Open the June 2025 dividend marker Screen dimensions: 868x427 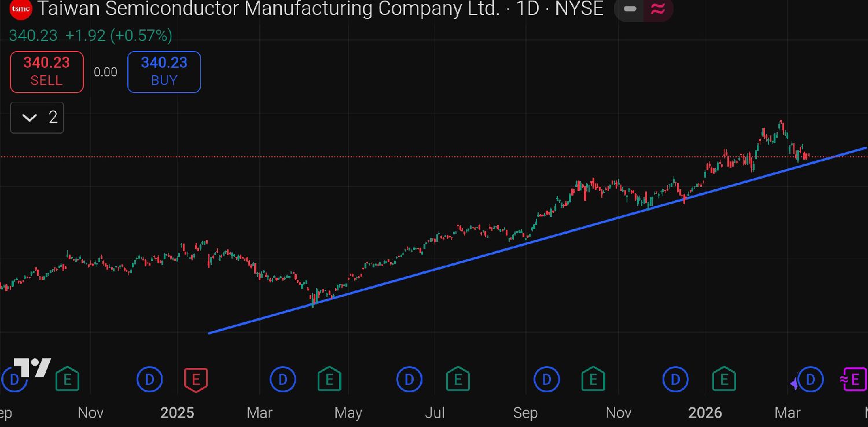coord(409,380)
